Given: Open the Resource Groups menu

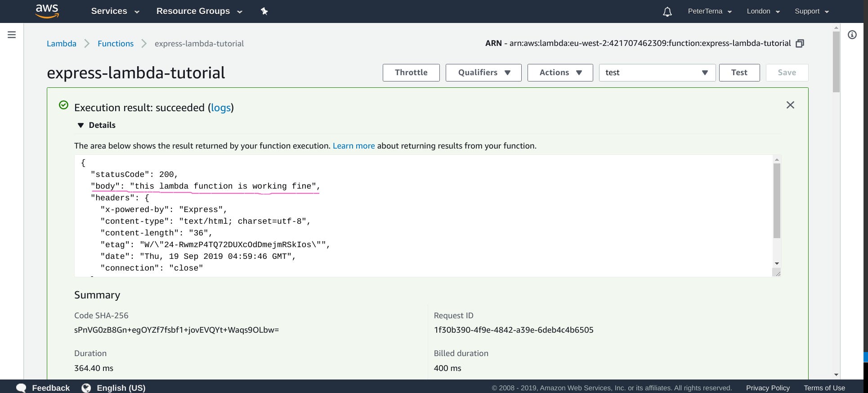Looking at the screenshot, I should 199,11.
